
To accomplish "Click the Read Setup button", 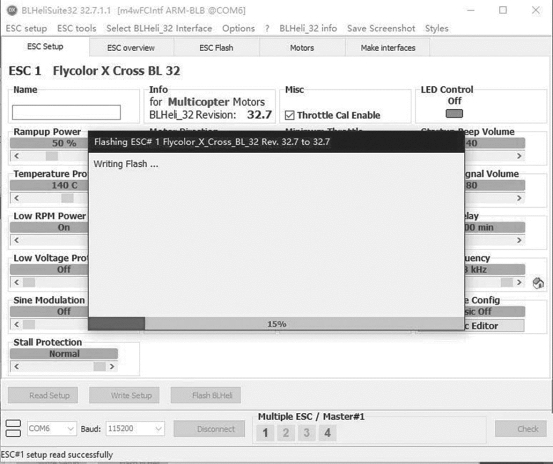I will pyautogui.click(x=43, y=395).
